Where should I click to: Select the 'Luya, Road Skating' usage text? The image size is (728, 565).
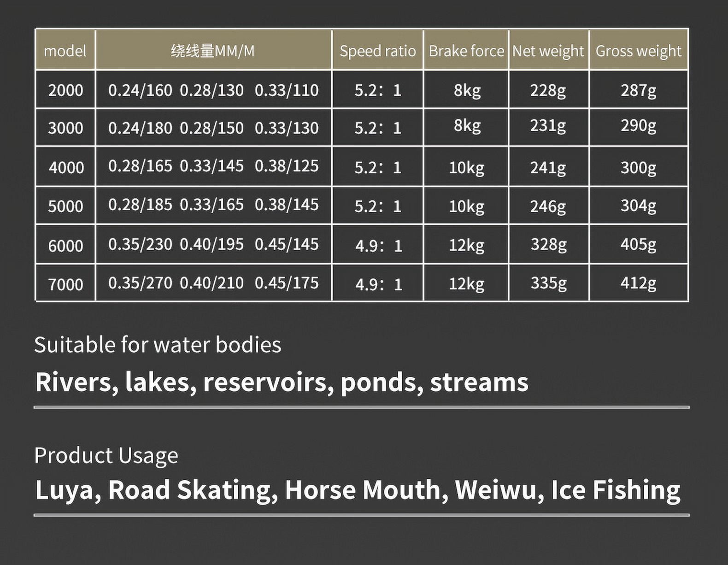pyautogui.click(x=358, y=490)
